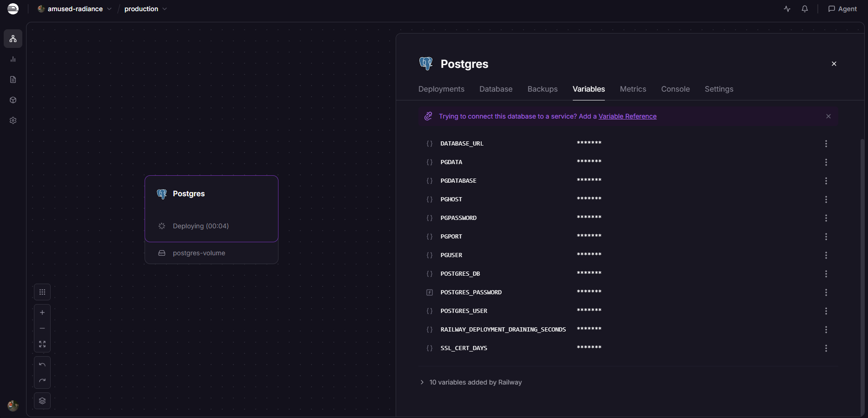Open user avatar at bottom left
The image size is (868, 418).
click(x=13, y=405)
